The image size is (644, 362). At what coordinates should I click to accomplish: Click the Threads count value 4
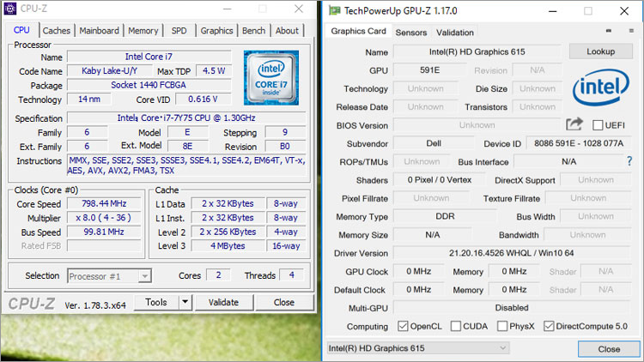[291, 275]
